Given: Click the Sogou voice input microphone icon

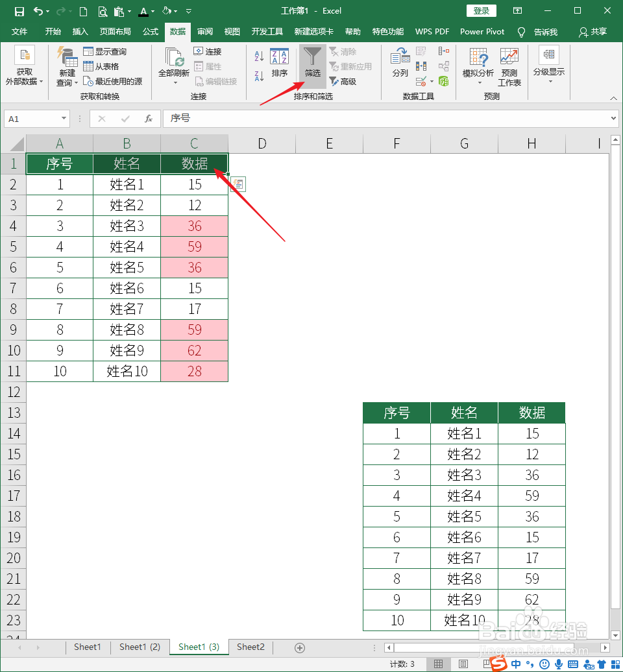Looking at the screenshot, I should [558, 664].
